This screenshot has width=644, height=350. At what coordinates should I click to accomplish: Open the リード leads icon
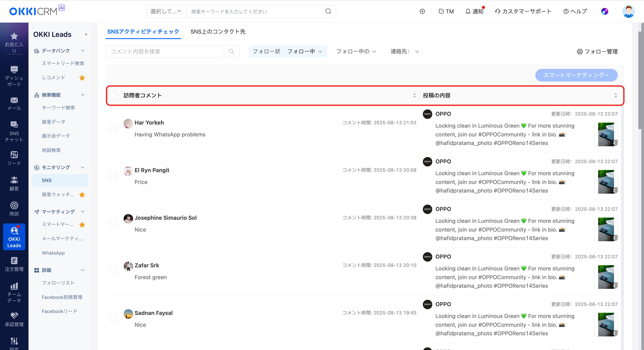(x=14, y=155)
